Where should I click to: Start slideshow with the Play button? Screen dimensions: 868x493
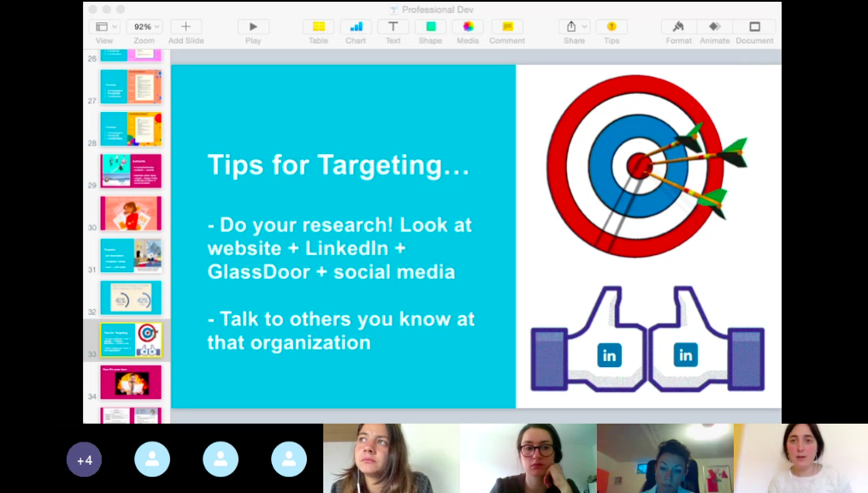point(253,27)
